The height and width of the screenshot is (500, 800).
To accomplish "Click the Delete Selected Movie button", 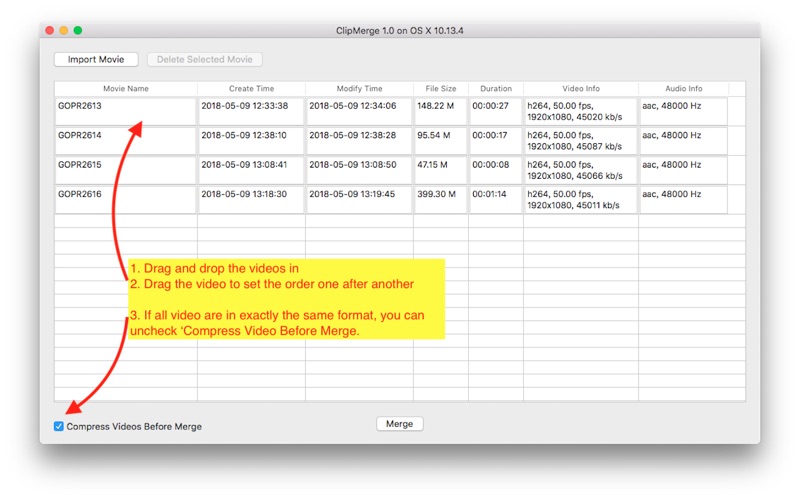I will tap(205, 59).
